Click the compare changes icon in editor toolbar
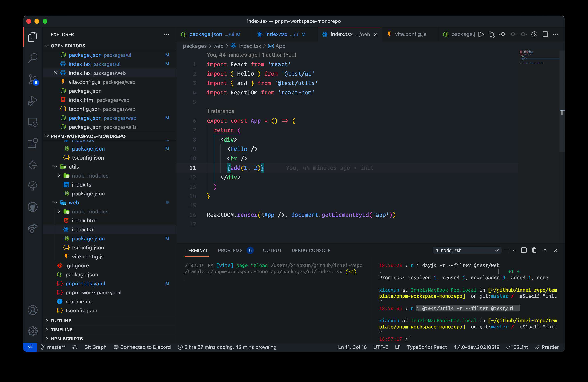 (x=492, y=34)
